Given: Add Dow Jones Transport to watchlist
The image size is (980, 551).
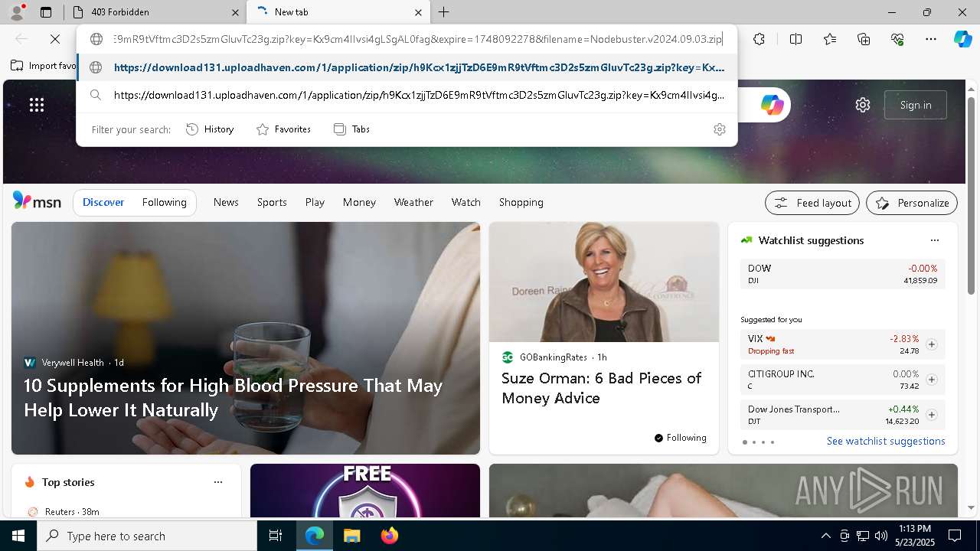Looking at the screenshot, I should point(931,415).
